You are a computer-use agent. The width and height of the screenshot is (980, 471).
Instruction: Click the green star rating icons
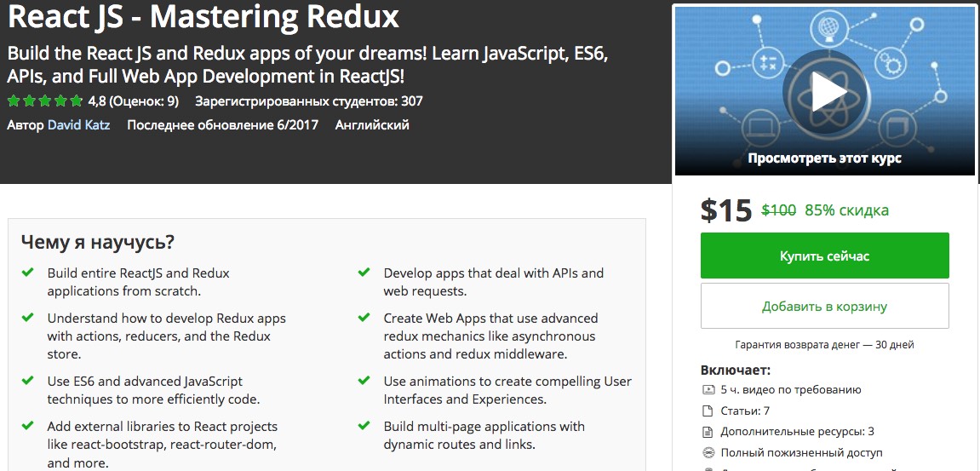(45, 101)
